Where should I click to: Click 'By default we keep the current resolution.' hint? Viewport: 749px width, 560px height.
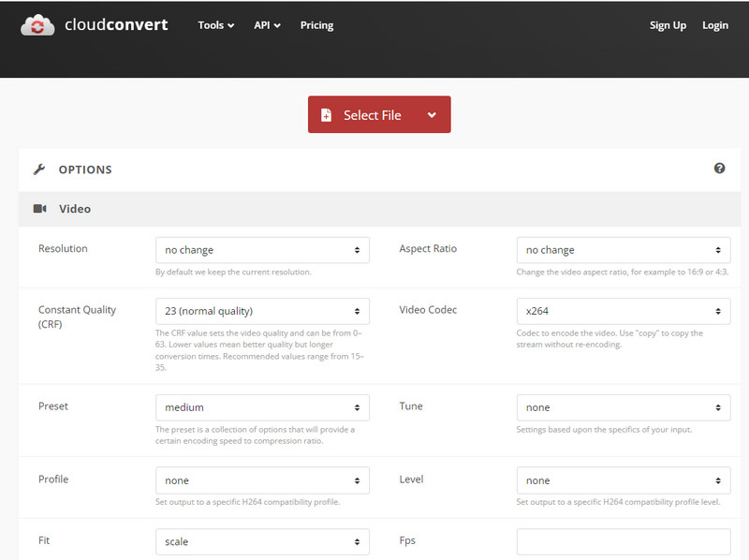tap(233, 272)
